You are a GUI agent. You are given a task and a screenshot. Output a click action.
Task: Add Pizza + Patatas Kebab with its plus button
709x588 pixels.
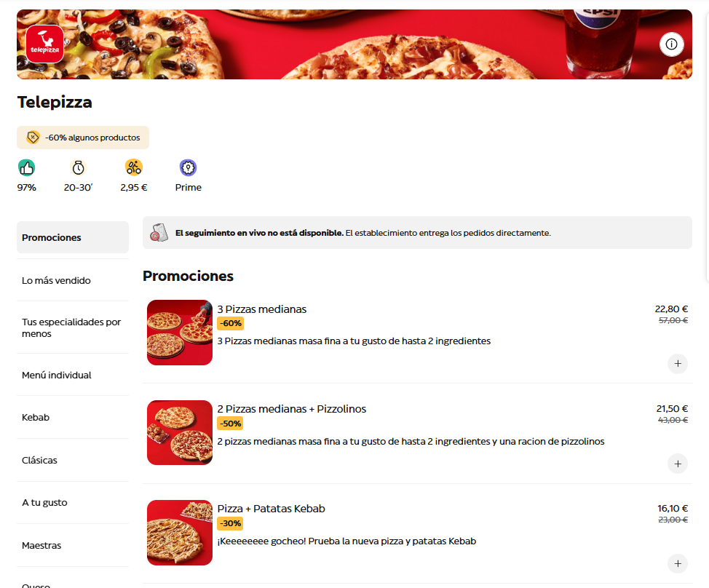pos(678,563)
